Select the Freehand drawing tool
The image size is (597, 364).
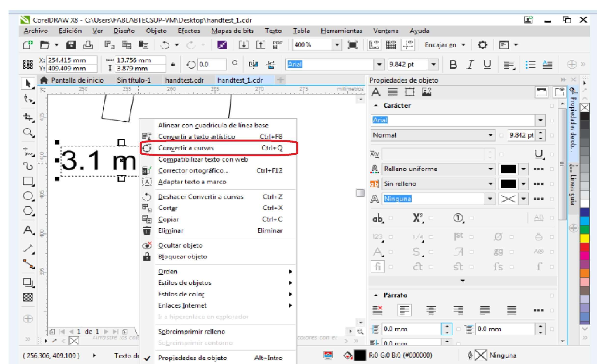click(28, 152)
